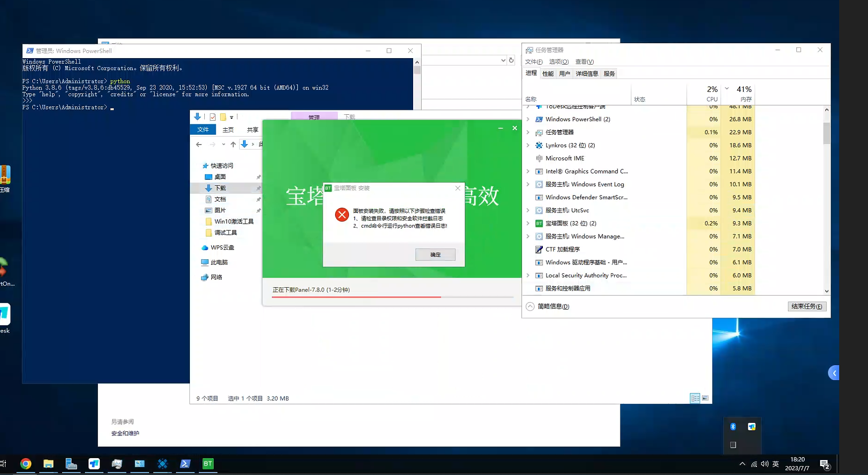The image size is (868, 475).
Task: Switch to 用户 tab
Action: click(x=564, y=74)
